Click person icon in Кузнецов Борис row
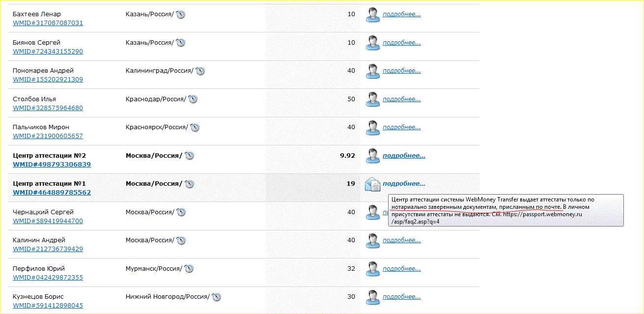Image resolution: width=644 pixels, height=314 pixels. [x=373, y=297]
